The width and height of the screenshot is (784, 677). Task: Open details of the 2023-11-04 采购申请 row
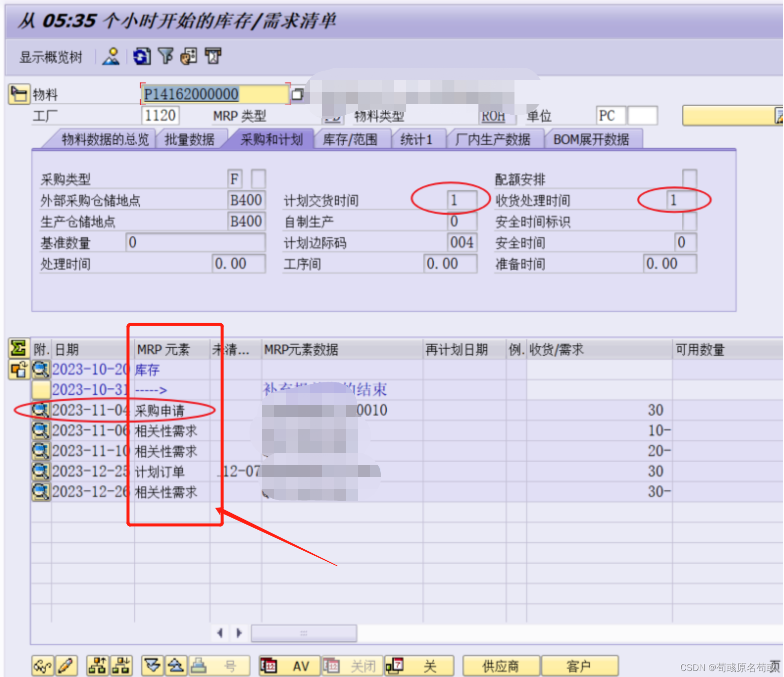tap(40, 410)
